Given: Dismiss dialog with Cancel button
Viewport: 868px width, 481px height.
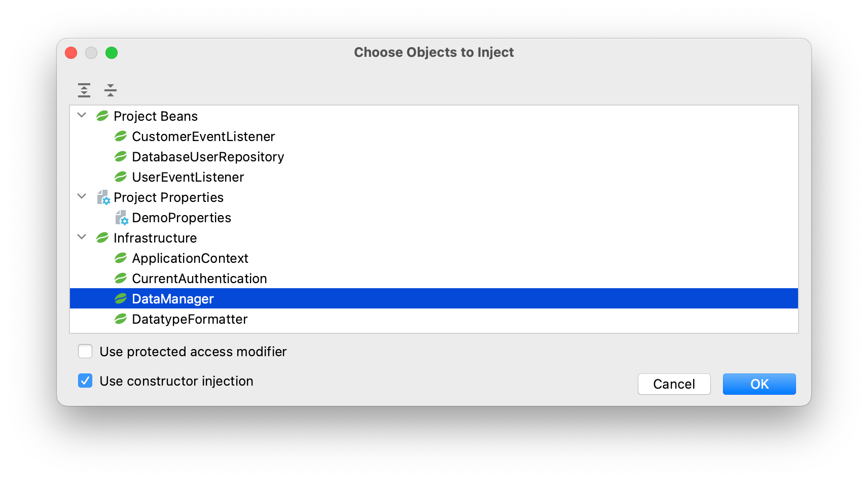Looking at the screenshot, I should click(674, 384).
